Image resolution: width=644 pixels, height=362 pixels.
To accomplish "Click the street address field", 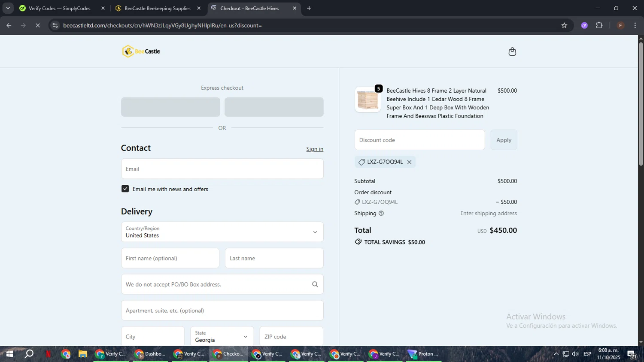I will [222, 284].
